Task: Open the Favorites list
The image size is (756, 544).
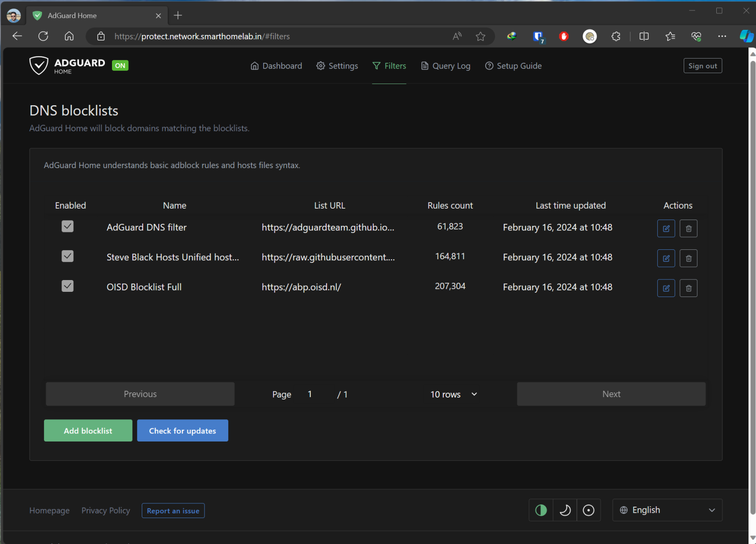Action: [670, 36]
